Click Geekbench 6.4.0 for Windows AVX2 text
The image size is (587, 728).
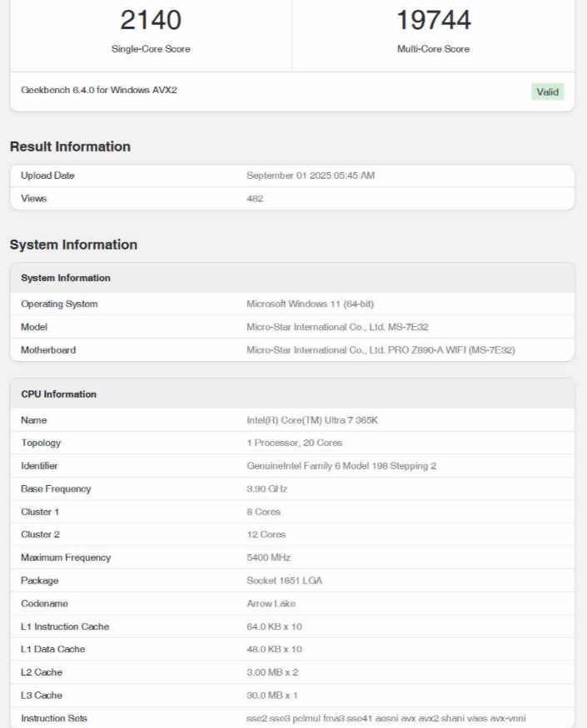pyautogui.click(x=99, y=90)
